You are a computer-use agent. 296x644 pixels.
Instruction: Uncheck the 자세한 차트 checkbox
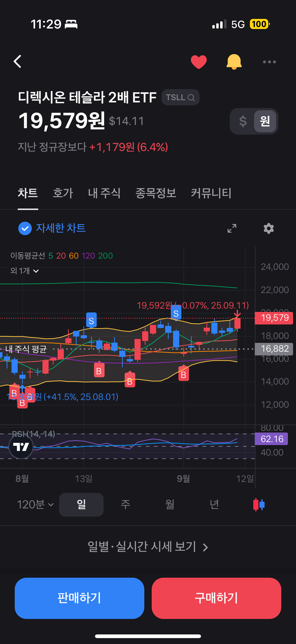(25, 228)
